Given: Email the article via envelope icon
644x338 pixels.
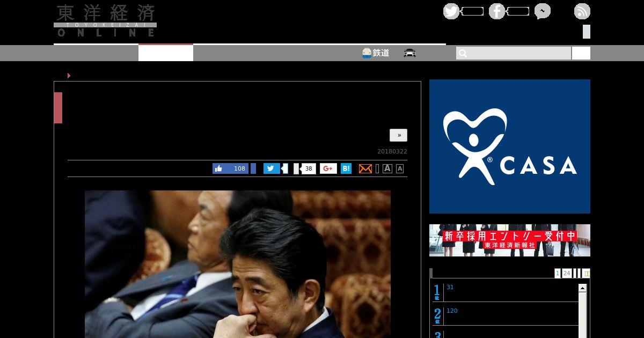Looking at the screenshot, I should coord(365,168).
